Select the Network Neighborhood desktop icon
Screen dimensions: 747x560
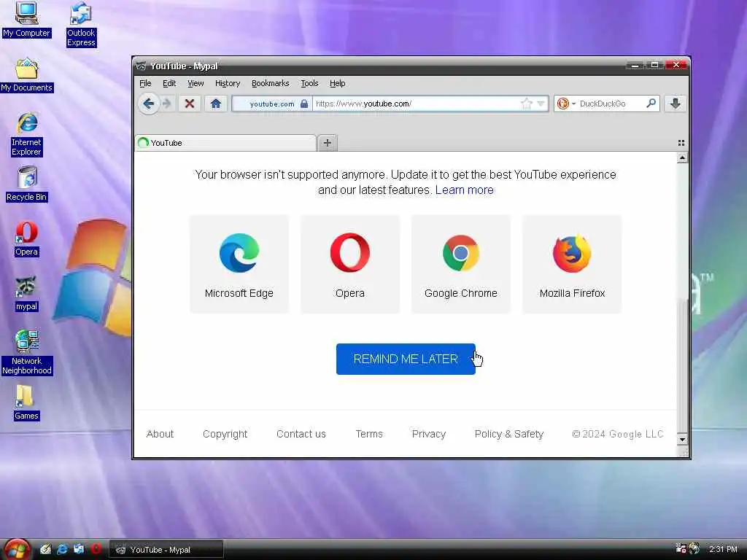27,352
